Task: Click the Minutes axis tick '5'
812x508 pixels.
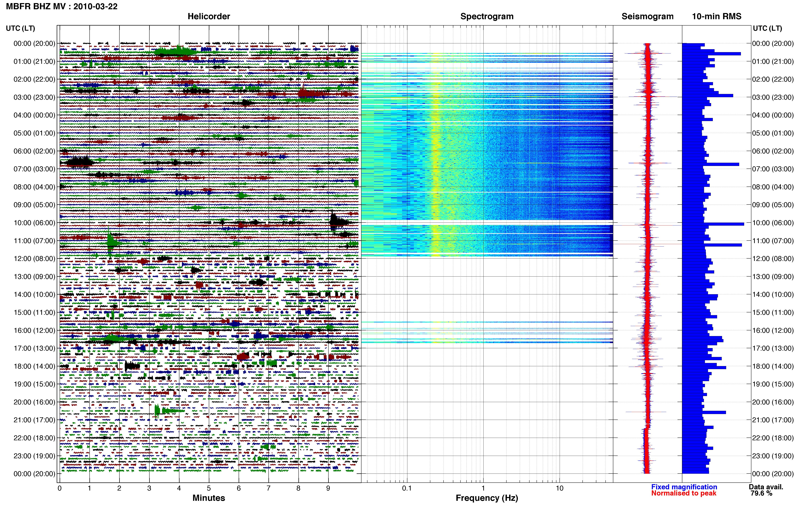Action: point(209,488)
